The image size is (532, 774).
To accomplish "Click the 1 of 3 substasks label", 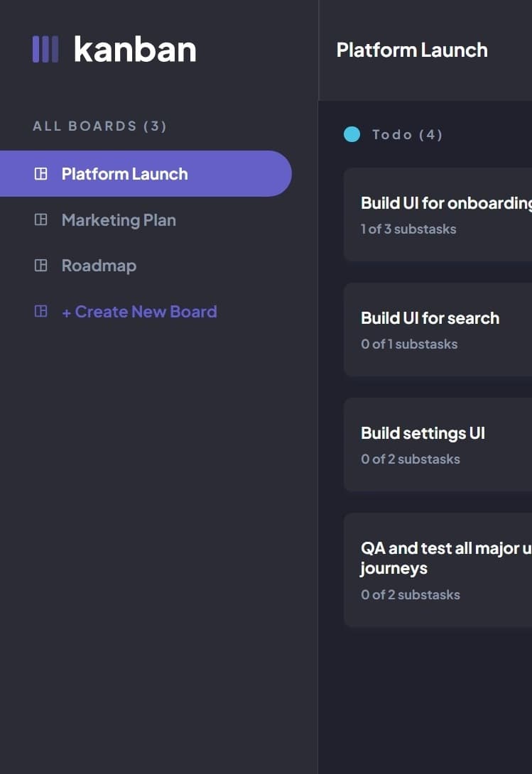I will (409, 229).
